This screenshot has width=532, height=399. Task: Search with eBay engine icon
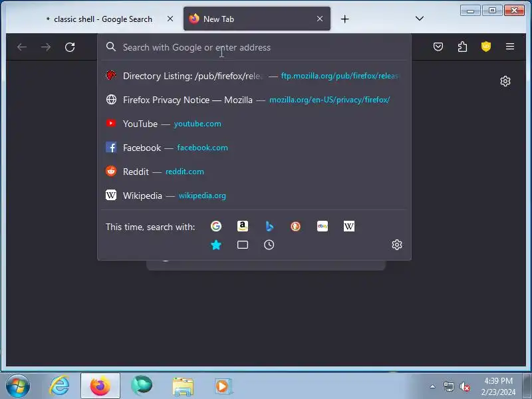pyautogui.click(x=323, y=226)
